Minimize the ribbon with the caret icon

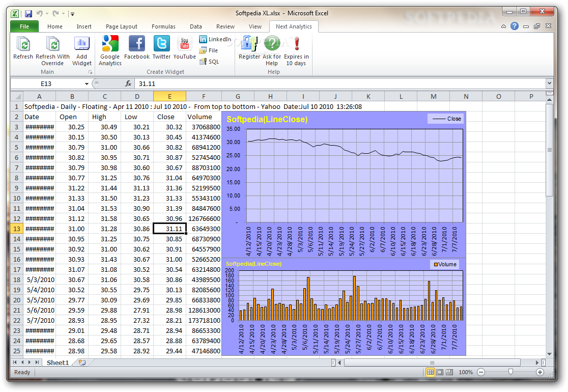pos(503,26)
